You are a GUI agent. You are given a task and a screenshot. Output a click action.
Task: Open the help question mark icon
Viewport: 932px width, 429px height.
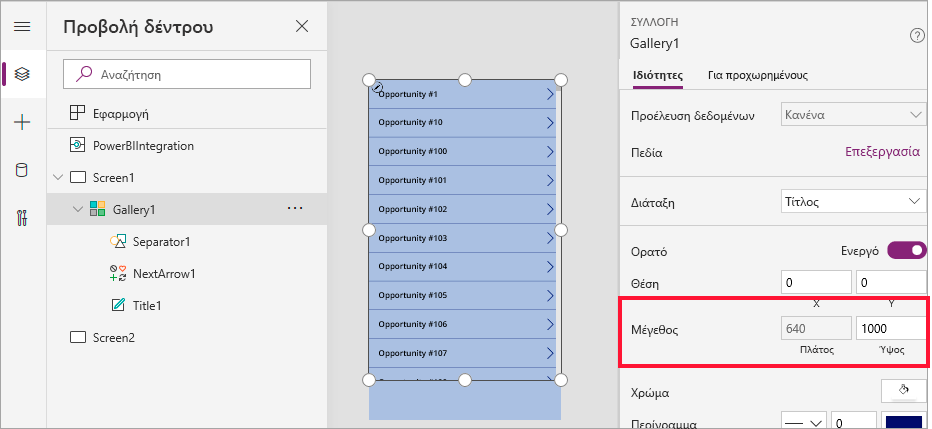point(917,36)
